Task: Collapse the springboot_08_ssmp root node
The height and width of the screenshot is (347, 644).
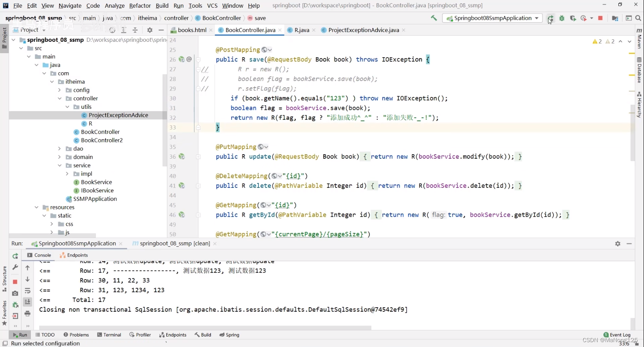Action: coord(14,40)
